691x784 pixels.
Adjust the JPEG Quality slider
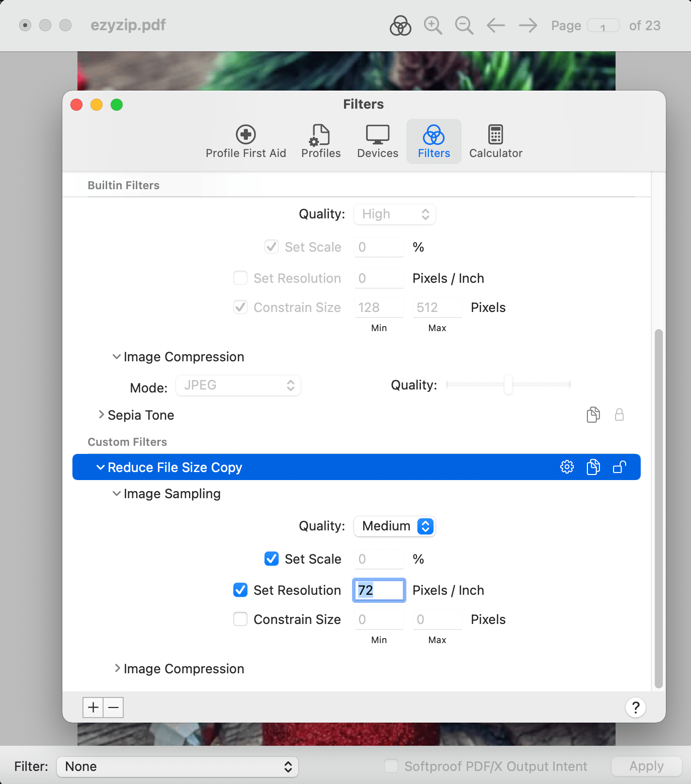tap(509, 384)
